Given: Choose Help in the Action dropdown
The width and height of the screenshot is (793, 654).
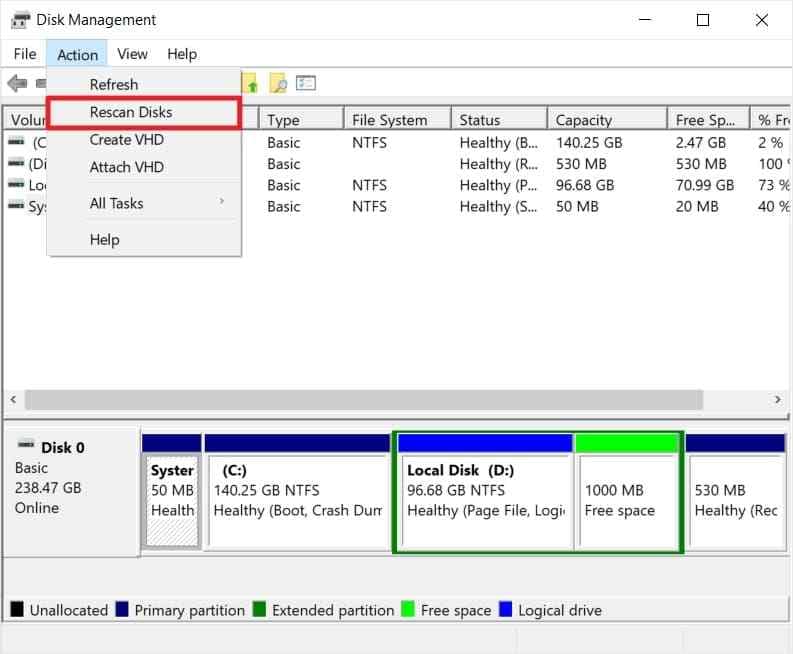Looking at the screenshot, I should pos(144,239).
